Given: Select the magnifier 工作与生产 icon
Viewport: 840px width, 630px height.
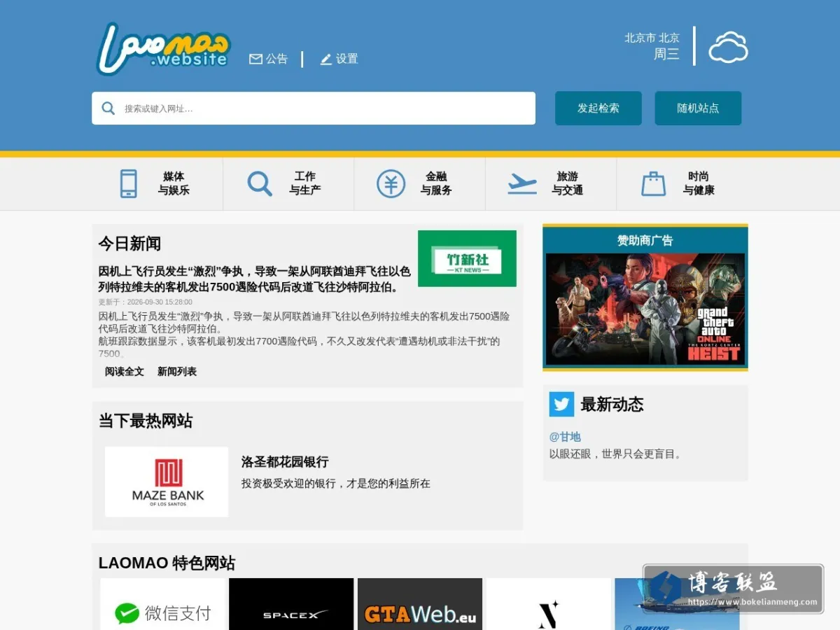Looking at the screenshot, I should pos(260,183).
